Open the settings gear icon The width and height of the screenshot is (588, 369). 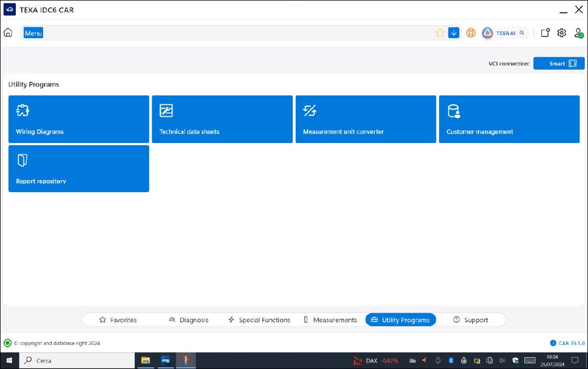562,33
